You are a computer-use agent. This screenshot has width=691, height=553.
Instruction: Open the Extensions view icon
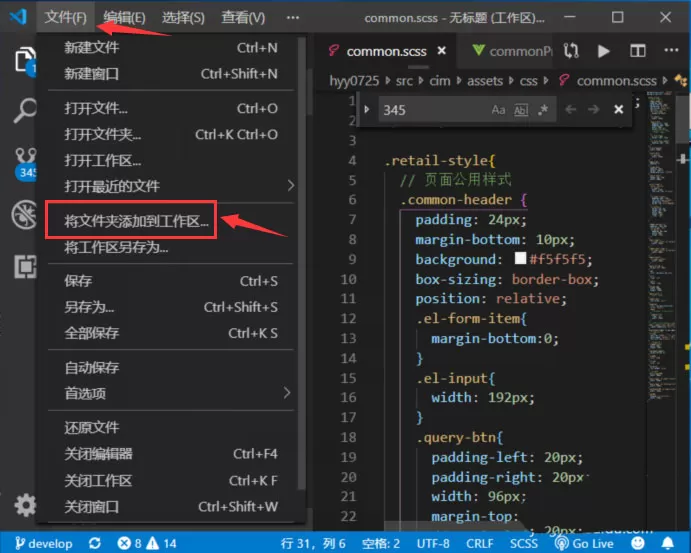point(25,266)
